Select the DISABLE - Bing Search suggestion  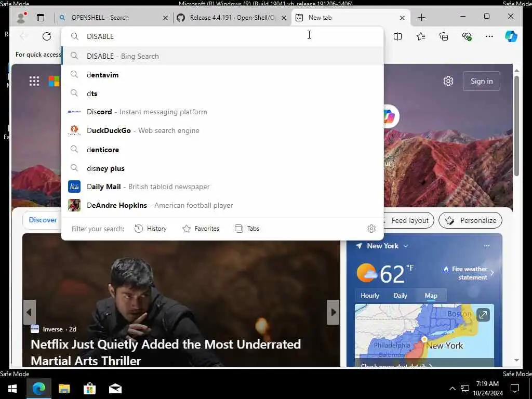pos(222,56)
